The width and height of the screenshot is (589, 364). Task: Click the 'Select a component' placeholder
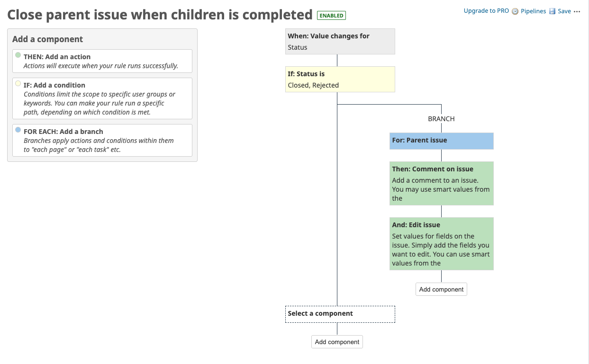tap(340, 314)
